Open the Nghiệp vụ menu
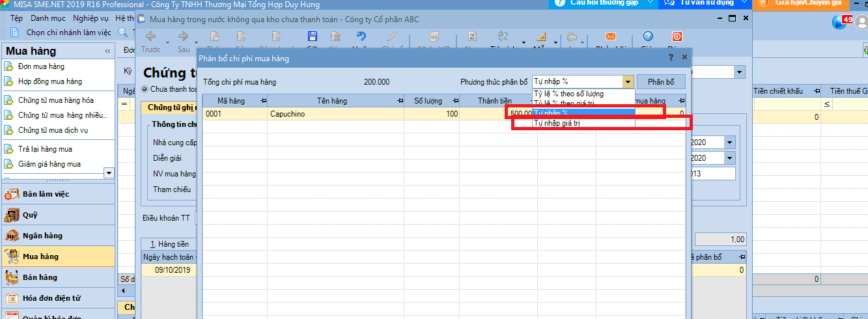 (91, 18)
